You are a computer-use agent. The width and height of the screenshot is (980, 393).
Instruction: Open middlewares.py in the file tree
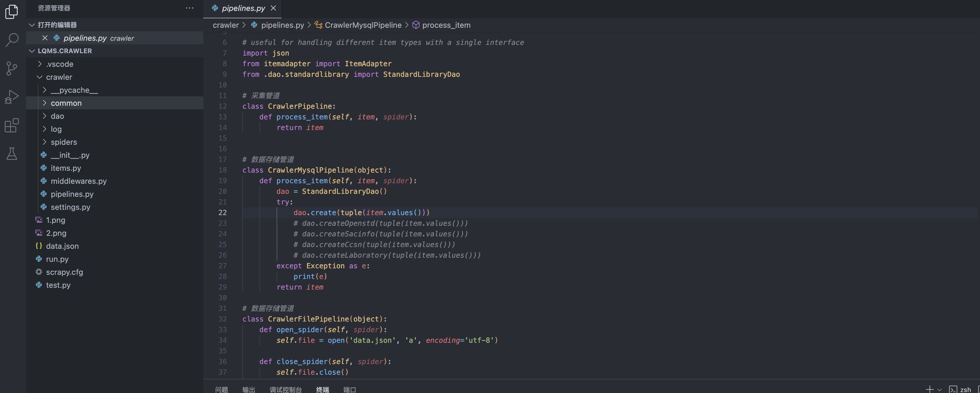click(114, 181)
